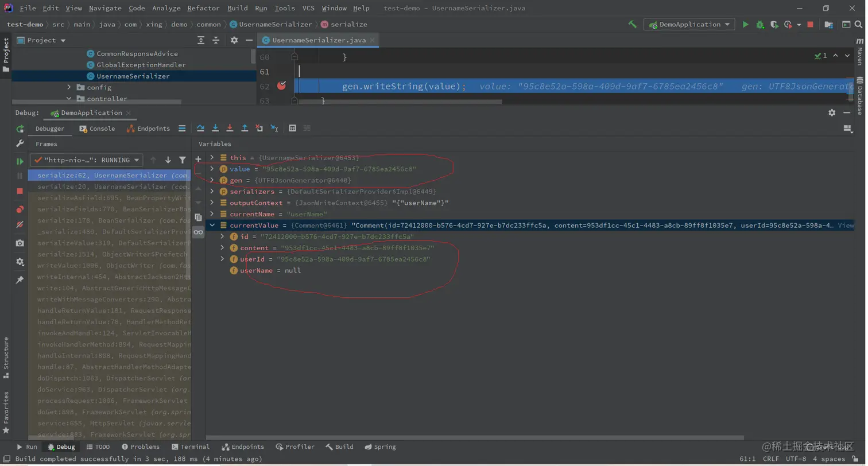Expand the controller folder in project tree
Image resolution: width=868 pixels, height=466 pixels.
click(69, 99)
